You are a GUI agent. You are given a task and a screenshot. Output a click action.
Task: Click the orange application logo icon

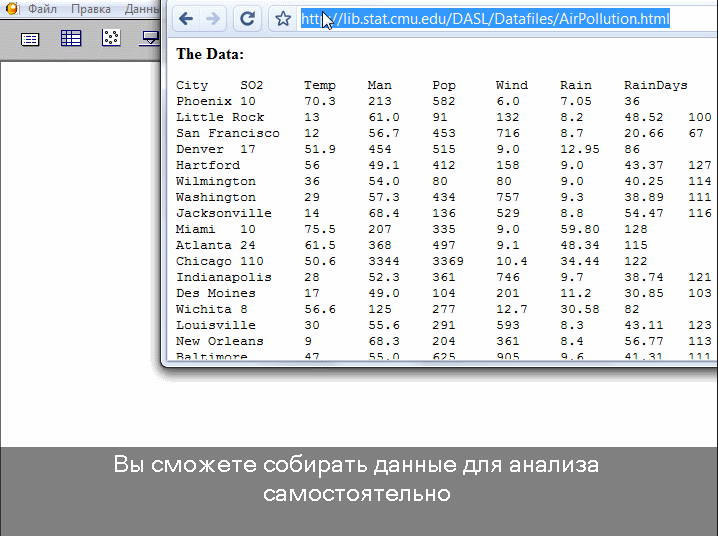13,9
